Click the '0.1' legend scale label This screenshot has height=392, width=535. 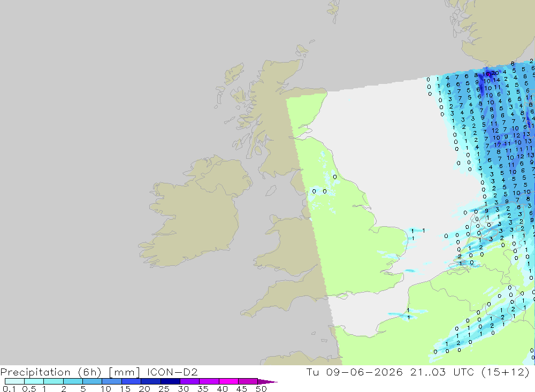pos(9,389)
